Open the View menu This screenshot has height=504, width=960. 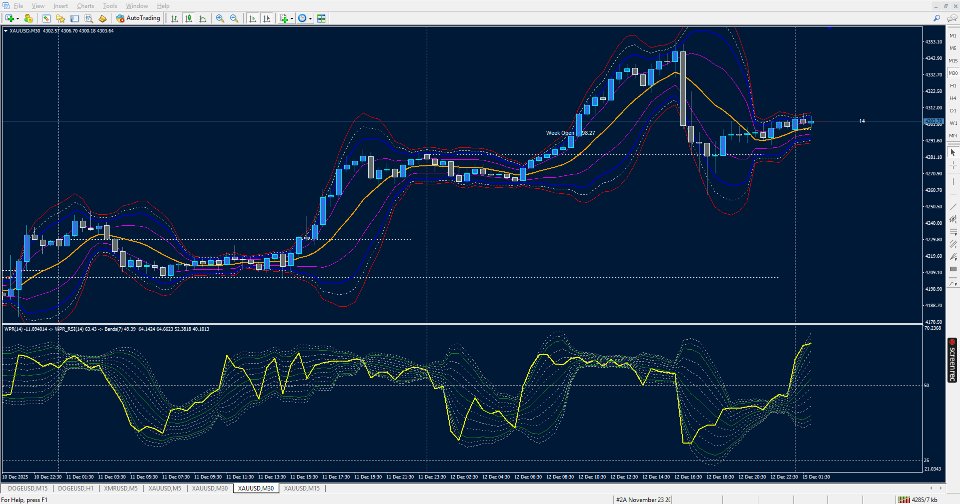coord(38,6)
